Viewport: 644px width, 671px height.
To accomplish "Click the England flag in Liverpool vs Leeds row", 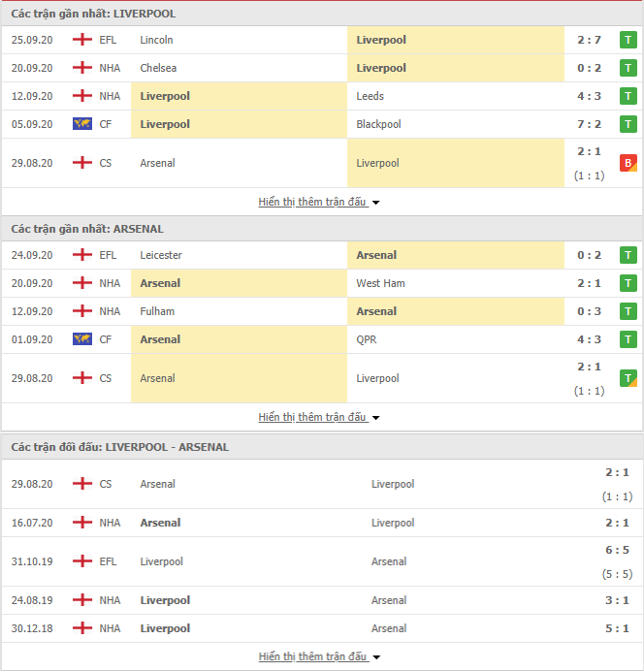I will tap(82, 96).
